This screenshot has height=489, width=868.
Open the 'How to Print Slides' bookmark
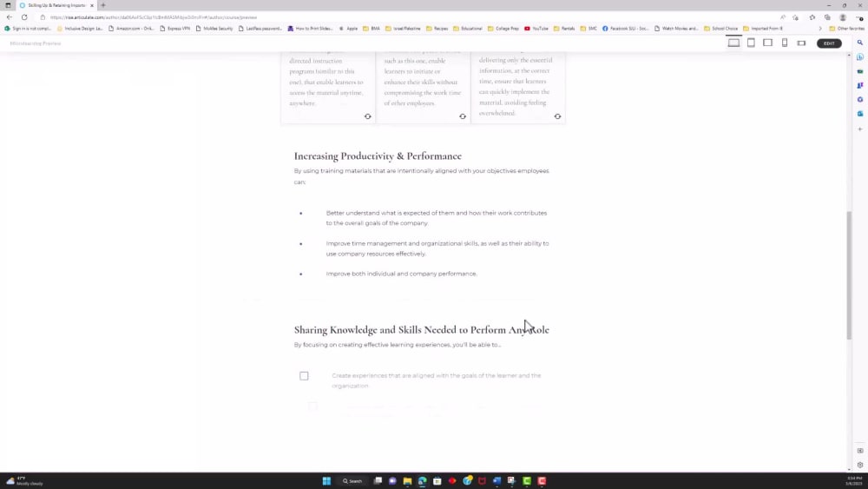tap(310, 29)
